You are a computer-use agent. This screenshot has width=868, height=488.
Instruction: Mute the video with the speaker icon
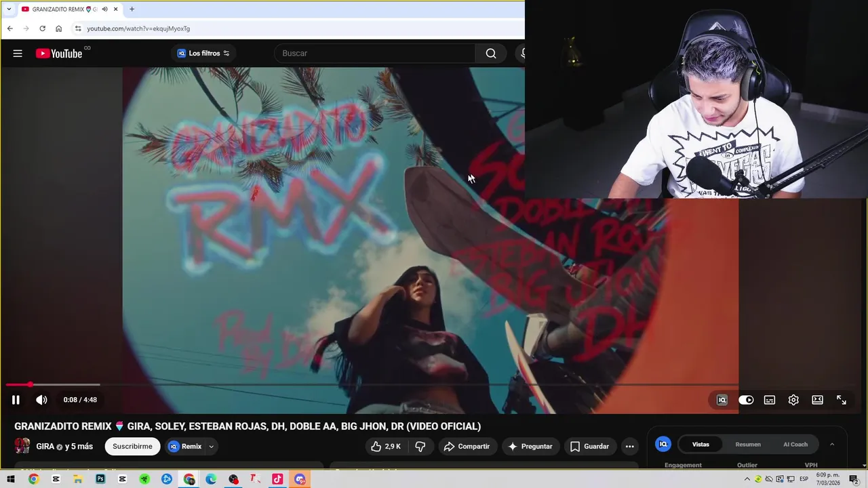(41, 400)
